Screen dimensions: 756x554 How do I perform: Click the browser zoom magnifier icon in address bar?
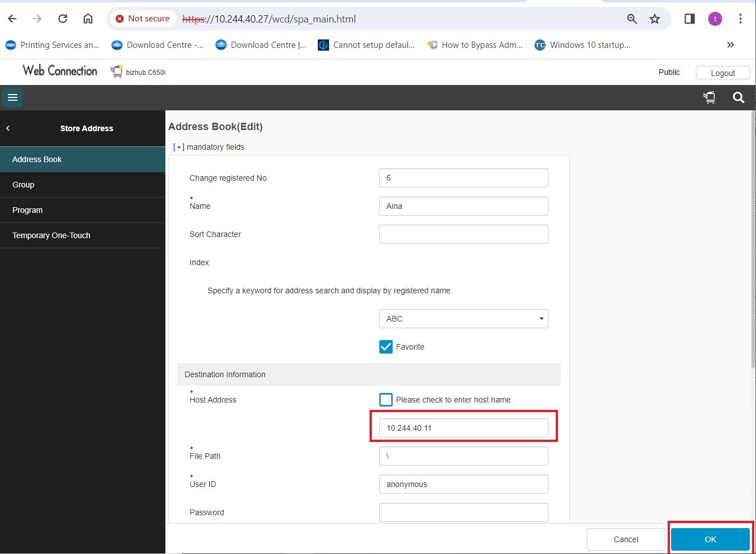(x=632, y=19)
